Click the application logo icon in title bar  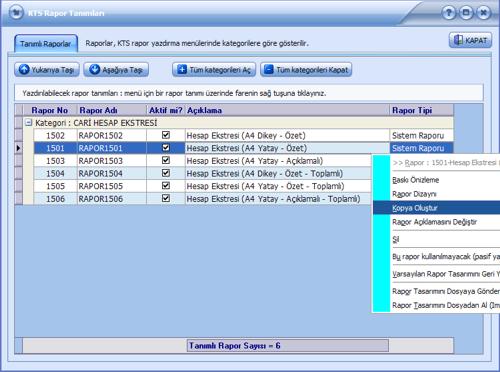pos(16,13)
